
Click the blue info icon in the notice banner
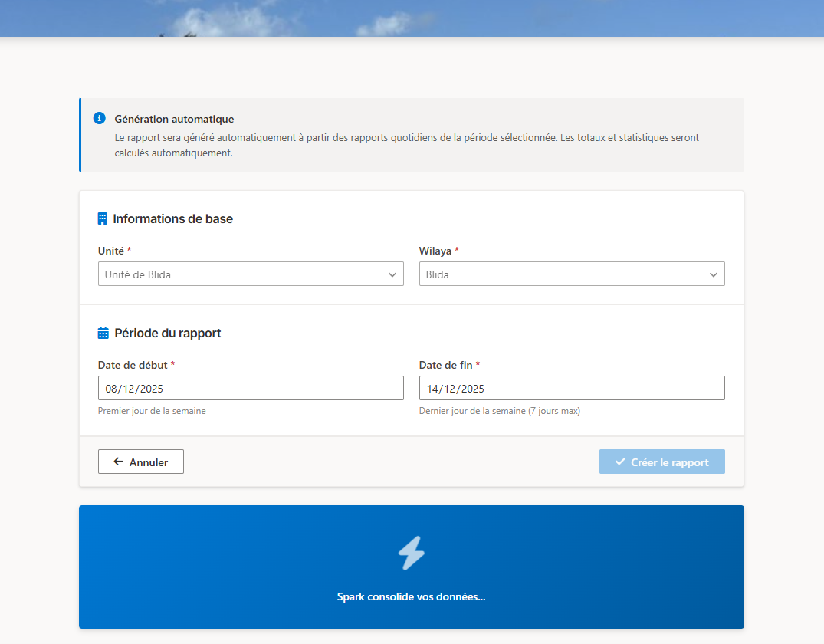(x=99, y=119)
